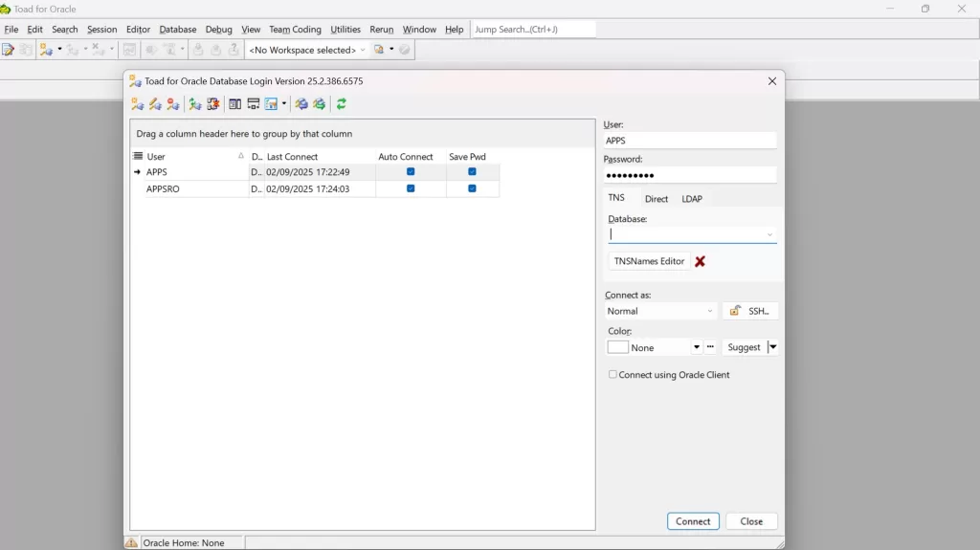
Task: Switch to the Direct tab
Action: pyautogui.click(x=657, y=199)
